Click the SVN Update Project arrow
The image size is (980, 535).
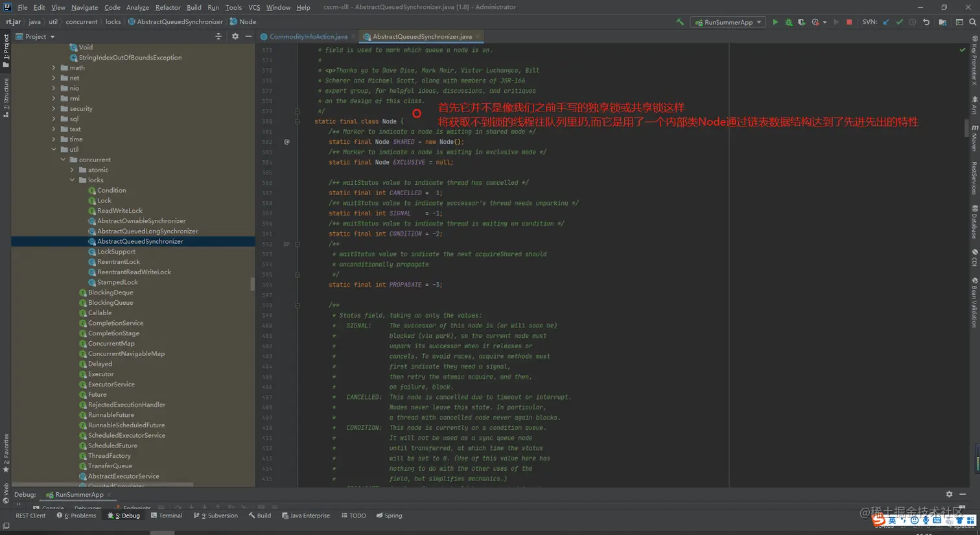pos(886,22)
